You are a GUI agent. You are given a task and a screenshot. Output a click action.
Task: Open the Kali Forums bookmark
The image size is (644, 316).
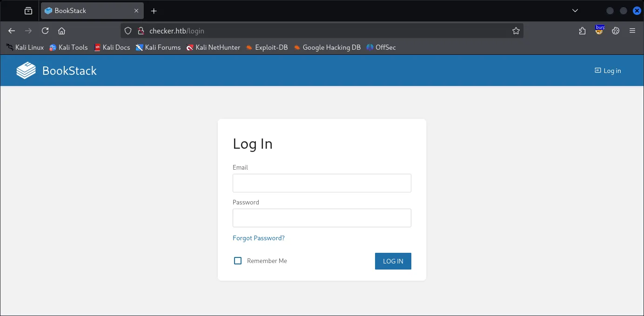click(x=158, y=47)
